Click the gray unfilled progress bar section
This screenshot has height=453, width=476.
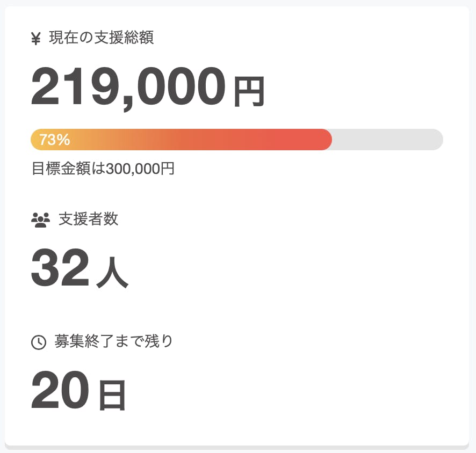(387, 140)
